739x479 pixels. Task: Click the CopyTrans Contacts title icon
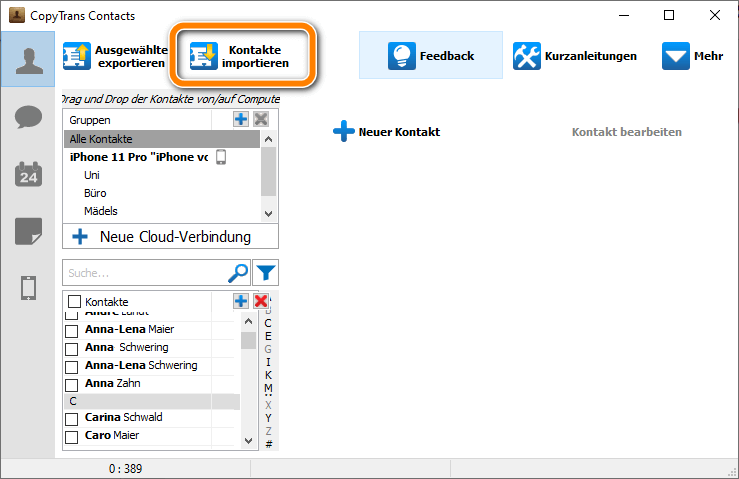click(x=17, y=15)
